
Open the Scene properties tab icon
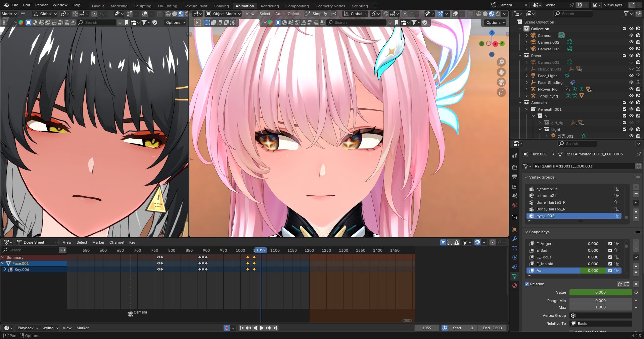coord(515,195)
